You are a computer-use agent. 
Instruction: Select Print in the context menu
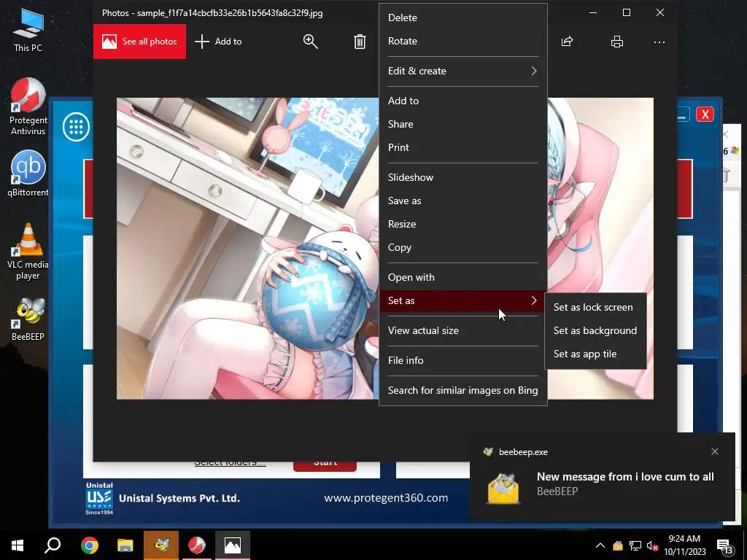coord(462,147)
